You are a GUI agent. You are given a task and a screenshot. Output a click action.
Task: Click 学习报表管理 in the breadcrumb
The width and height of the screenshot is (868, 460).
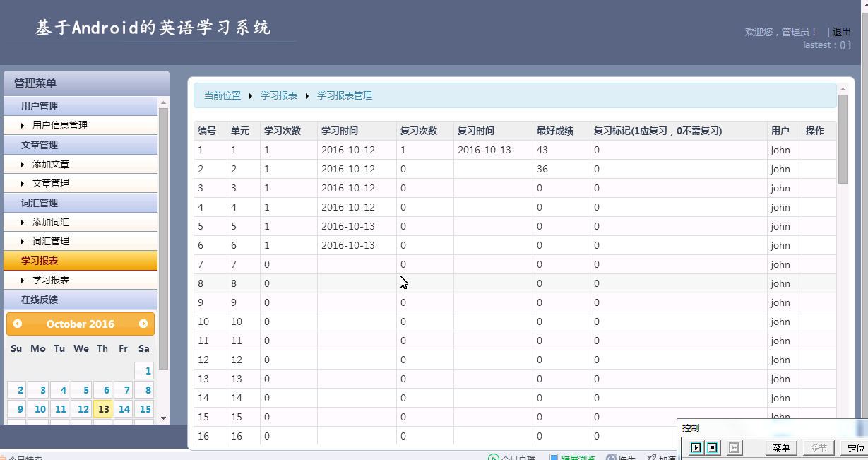tap(345, 95)
